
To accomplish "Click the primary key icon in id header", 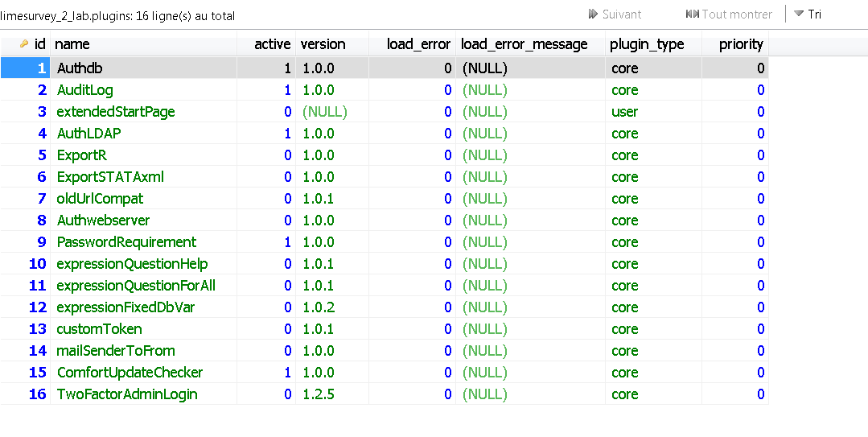I will (24, 44).
